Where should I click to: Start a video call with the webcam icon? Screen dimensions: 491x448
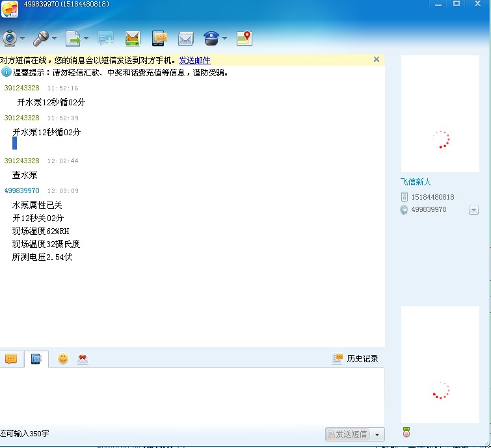tap(10, 38)
